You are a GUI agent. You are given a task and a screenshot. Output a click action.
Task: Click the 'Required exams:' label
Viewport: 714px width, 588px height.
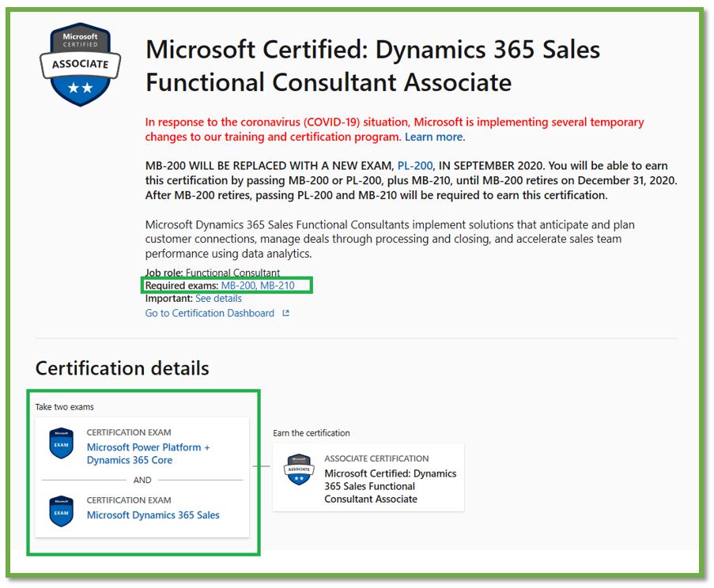pyautogui.click(x=182, y=285)
